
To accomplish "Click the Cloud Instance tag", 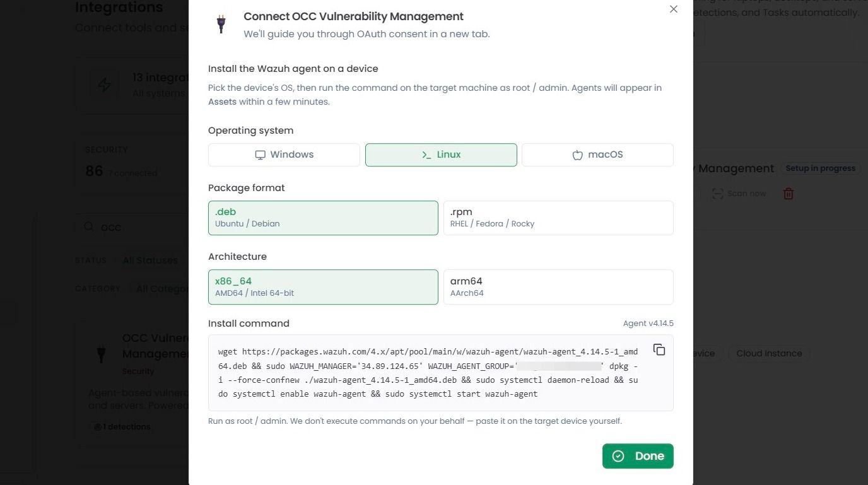I will click(769, 353).
